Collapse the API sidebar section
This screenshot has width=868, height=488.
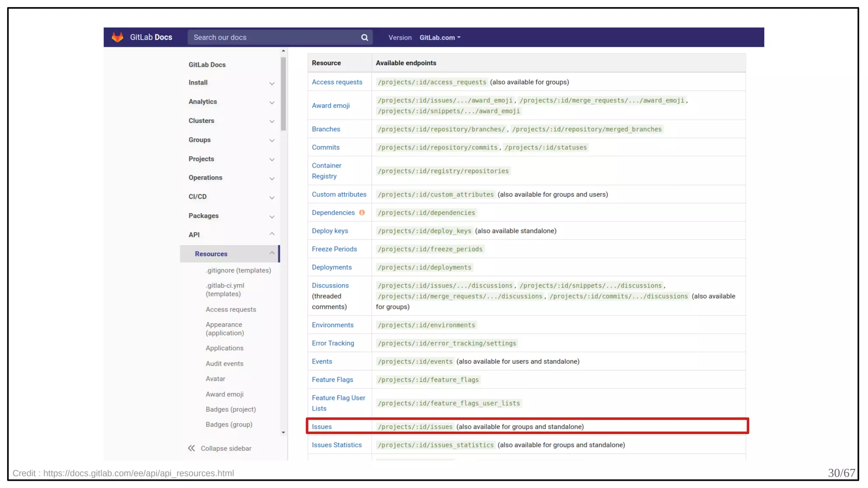click(272, 234)
